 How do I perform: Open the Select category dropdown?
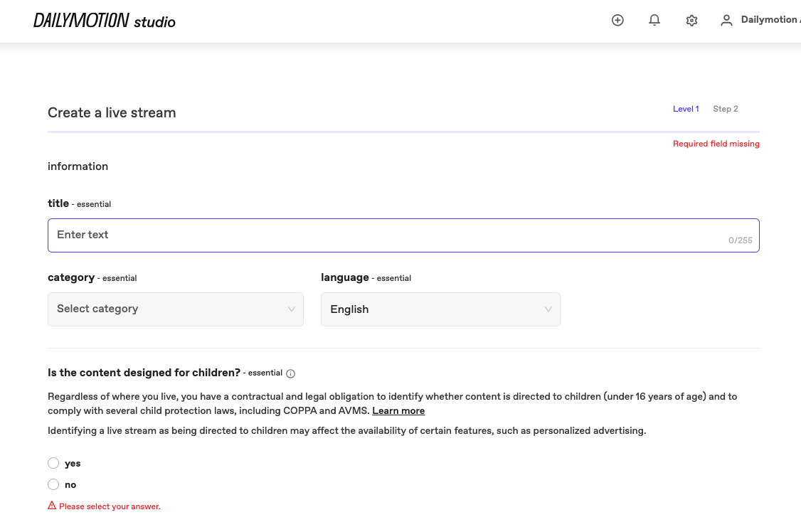(x=175, y=309)
